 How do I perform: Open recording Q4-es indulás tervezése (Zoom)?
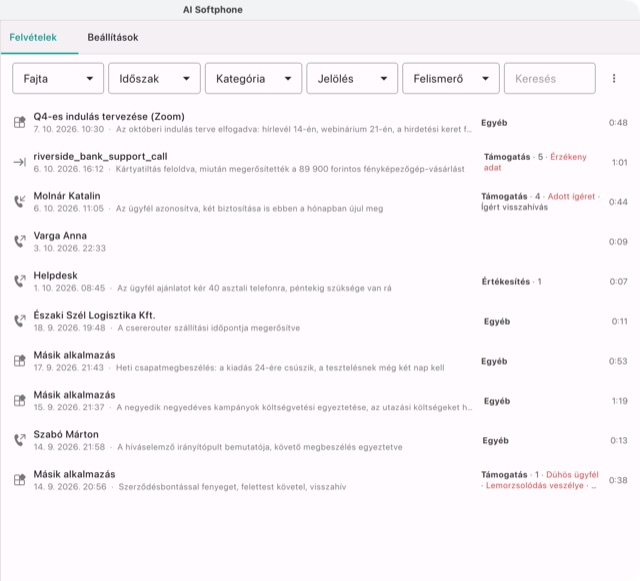(320, 122)
